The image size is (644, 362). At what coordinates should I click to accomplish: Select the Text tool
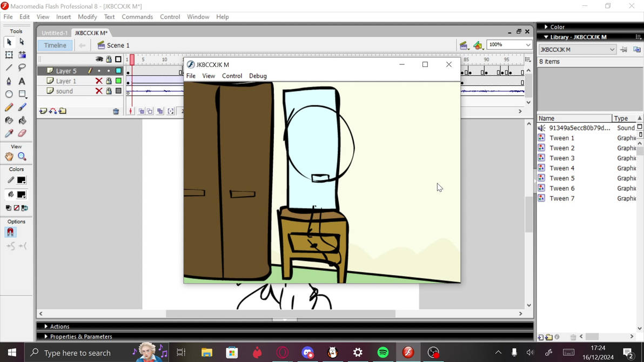[x=22, y=81]
